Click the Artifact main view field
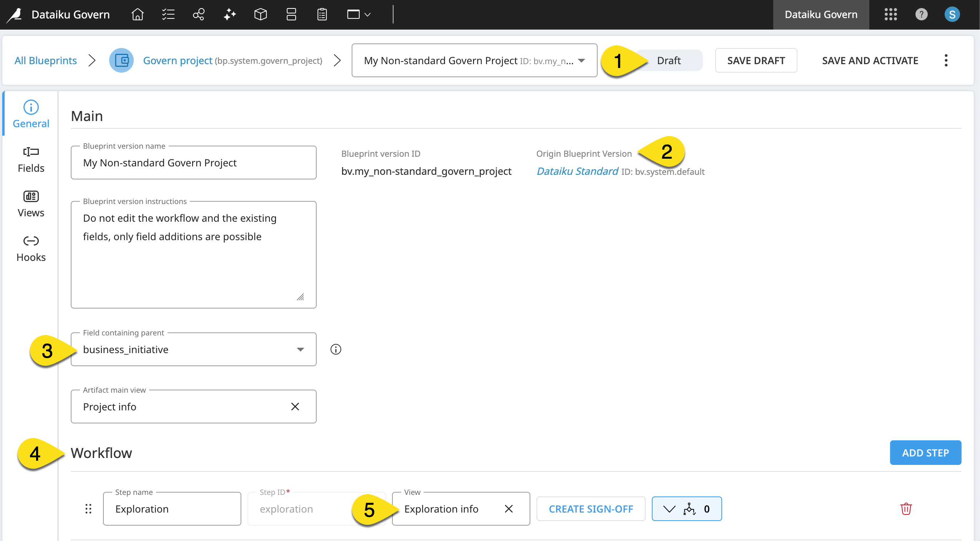 coord(194,407)
